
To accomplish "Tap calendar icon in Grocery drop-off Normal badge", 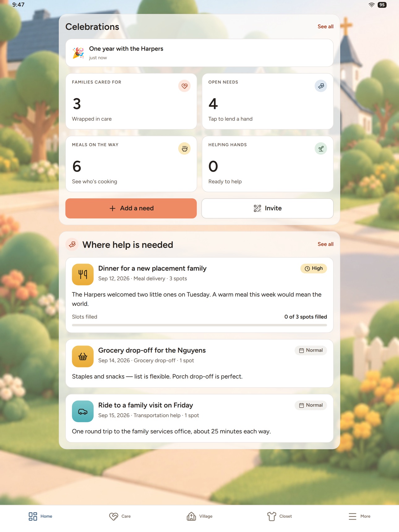I will tap(301, 350).
